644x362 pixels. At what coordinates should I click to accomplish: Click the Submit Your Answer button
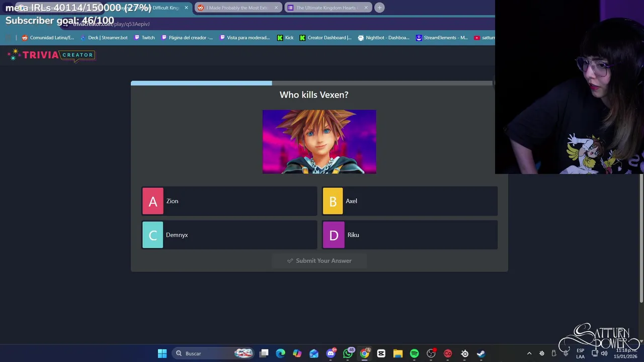tap(319, 260)
